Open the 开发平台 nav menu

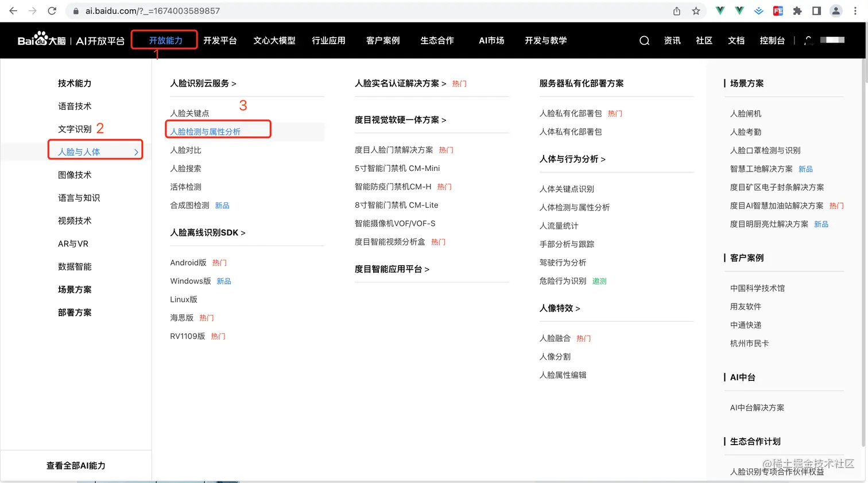click(x=220, y=40)
